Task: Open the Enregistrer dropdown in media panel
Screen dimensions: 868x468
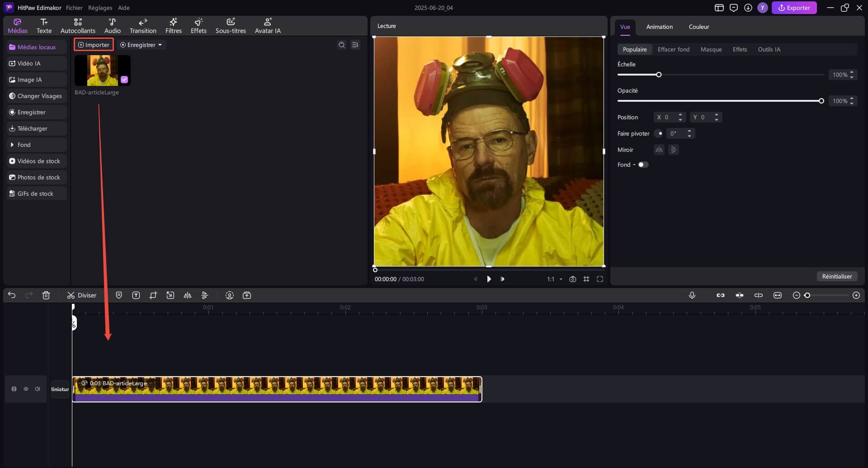Action: tap(142, 45)
